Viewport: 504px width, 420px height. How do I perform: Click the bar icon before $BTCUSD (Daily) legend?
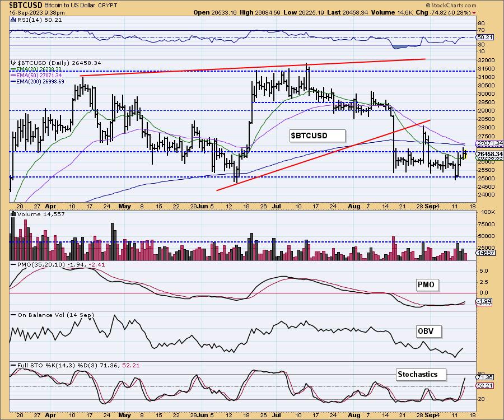point(13,63)
